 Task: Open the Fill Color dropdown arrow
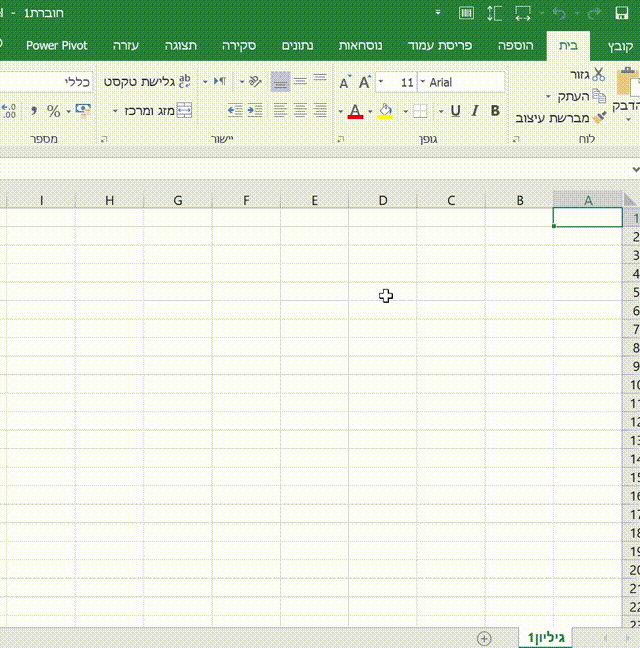(x=370, y=111)
